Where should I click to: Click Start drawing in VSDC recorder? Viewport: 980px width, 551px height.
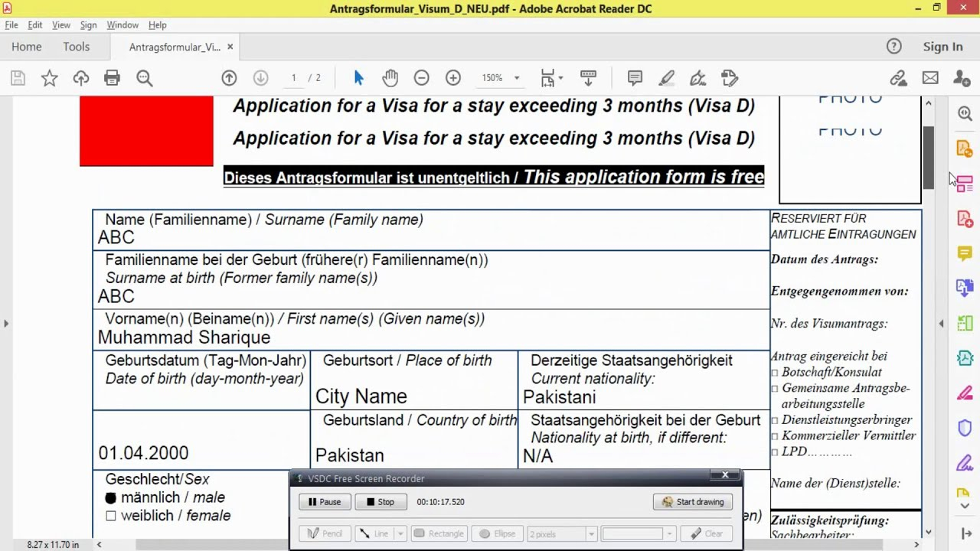(x=693, y=502)
